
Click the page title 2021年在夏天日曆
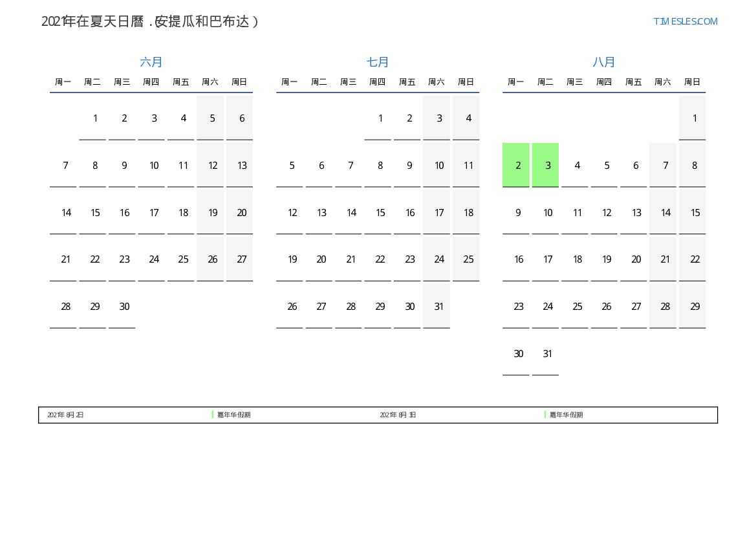click(x=150, y=21)
